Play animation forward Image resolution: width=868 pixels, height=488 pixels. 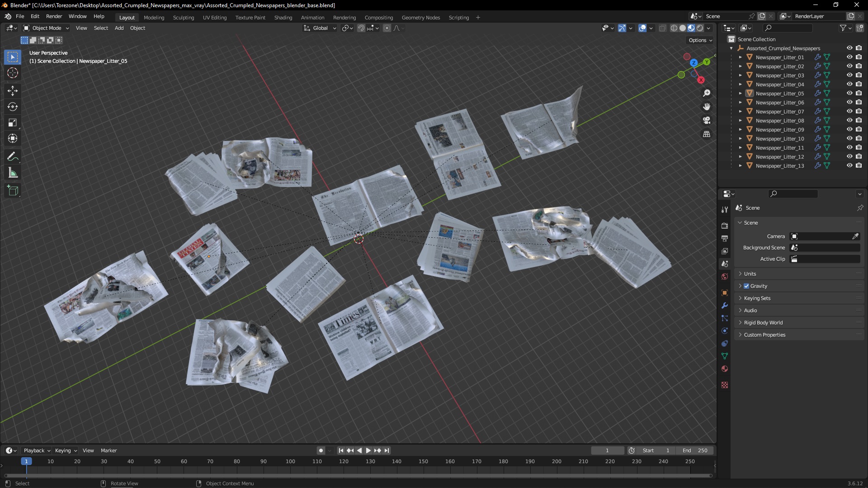click(x=368, y=450)
